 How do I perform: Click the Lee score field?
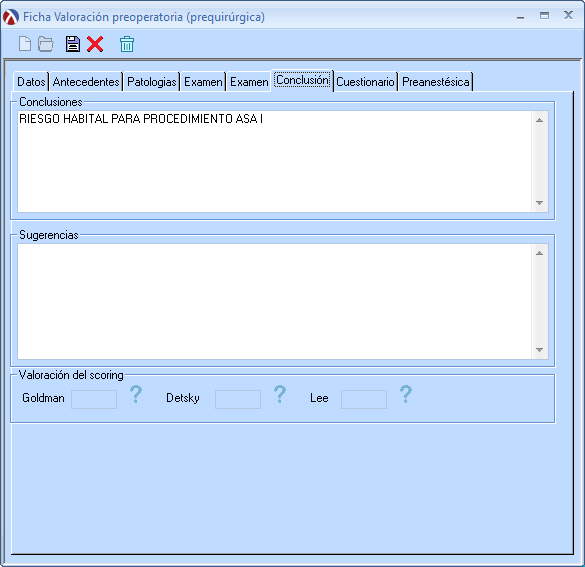click(364, 399)
